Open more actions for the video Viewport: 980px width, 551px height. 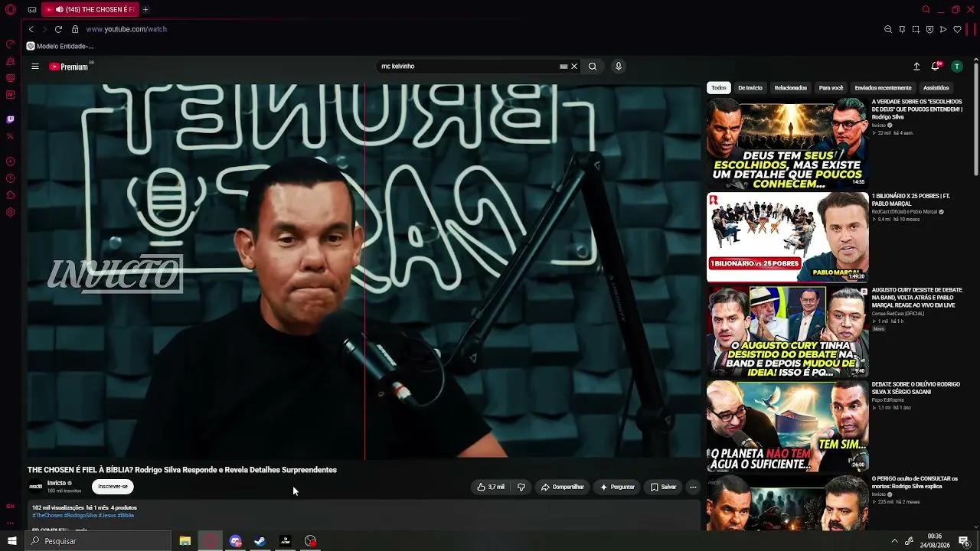point(693,487)
